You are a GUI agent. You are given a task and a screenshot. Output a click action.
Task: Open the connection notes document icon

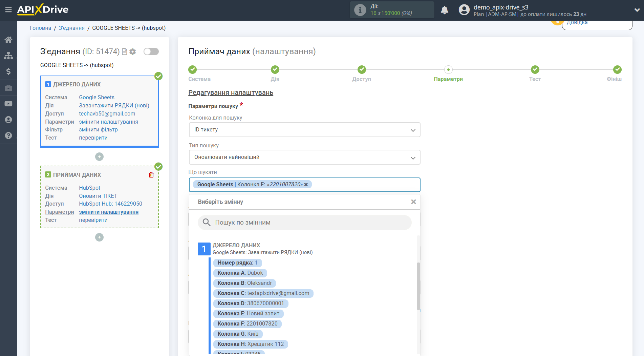125,51
